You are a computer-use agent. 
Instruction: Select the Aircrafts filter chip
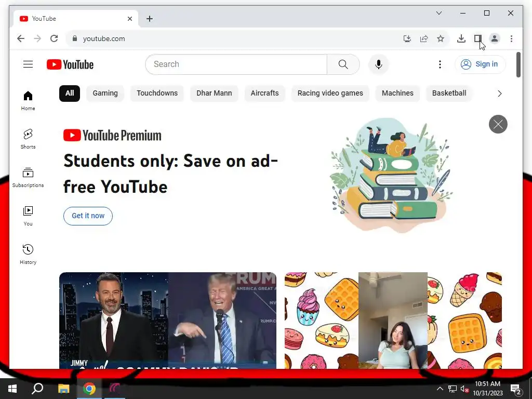coord(264,94)
